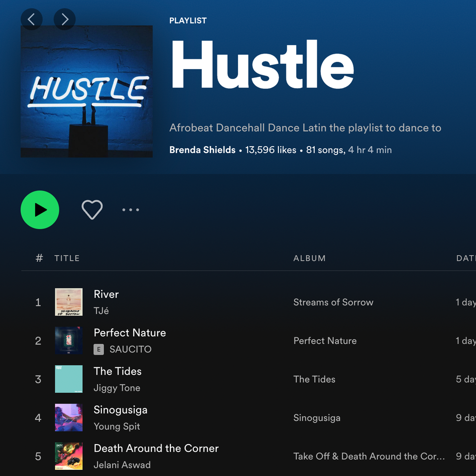The height and width of the screenshot is (476, 476).
Task: Go forward with the right arrow button
Action: tap(65, 20)
